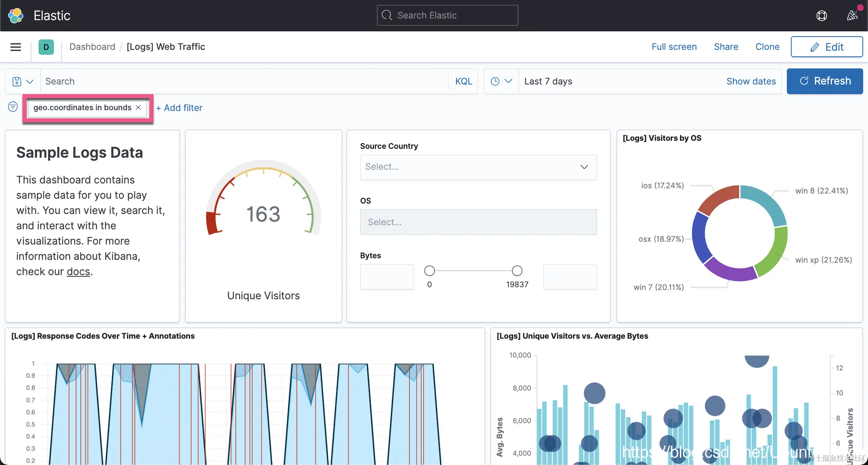Click the Add filter link
The width and height of the screenshot is (868, 465).
tap(179, 108)
